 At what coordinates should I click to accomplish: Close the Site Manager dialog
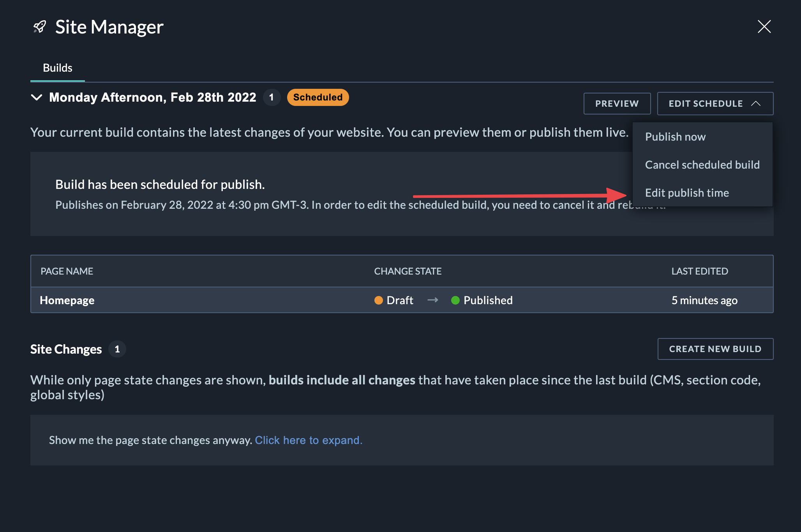[x=764, y=26]
